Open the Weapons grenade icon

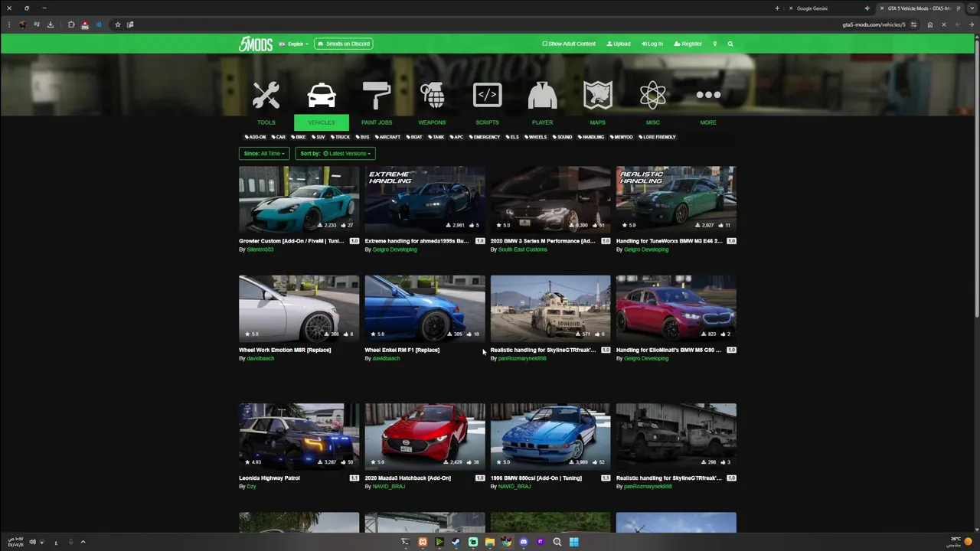click(432, 96)
